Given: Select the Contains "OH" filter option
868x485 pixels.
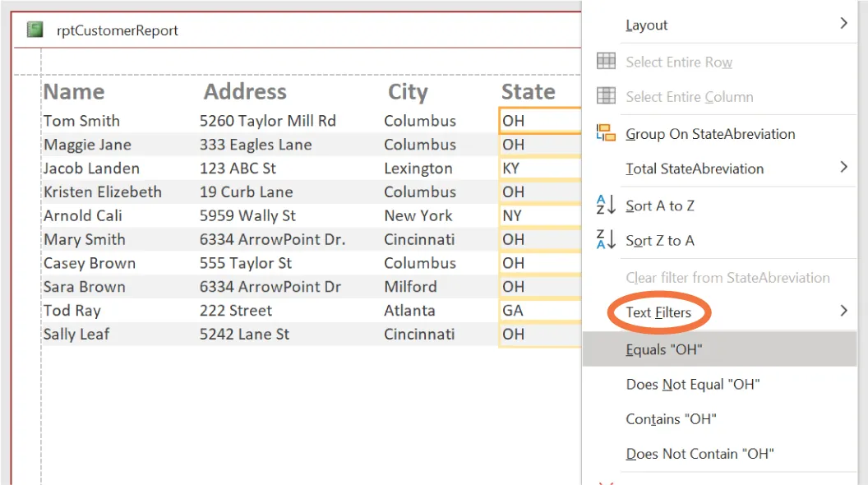Looking at the screenshot, I should click(x=669, y=418).
